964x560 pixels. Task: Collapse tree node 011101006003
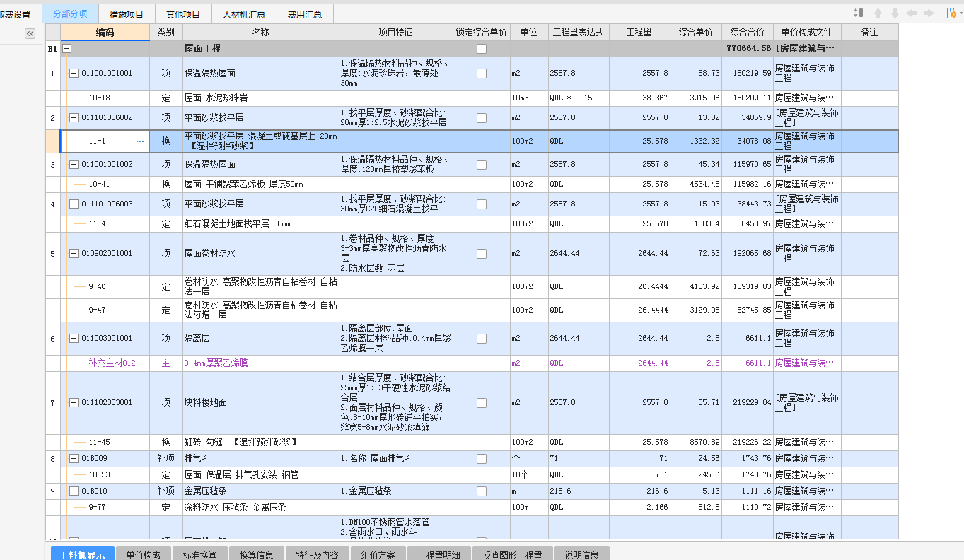tap(74, 204)
